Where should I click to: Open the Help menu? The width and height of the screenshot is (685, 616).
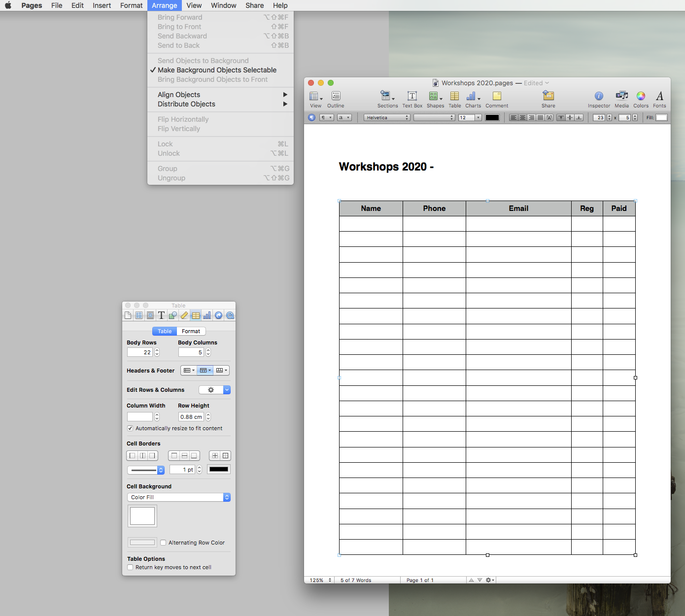pos(280,5)
